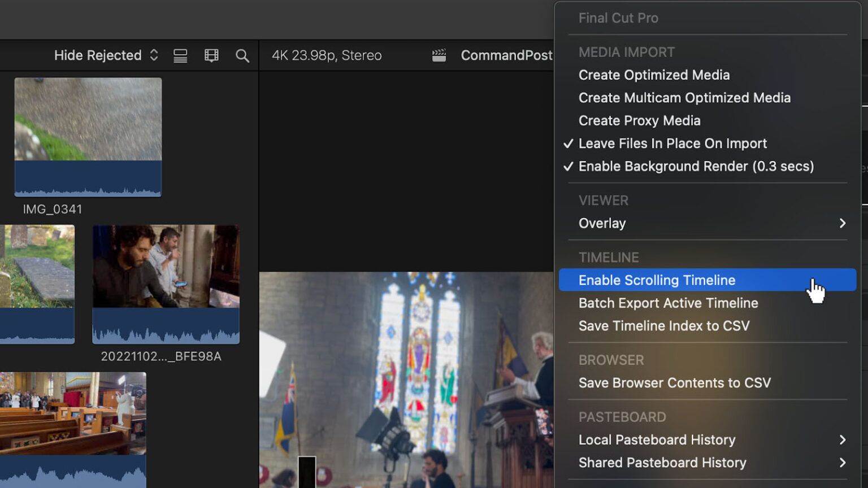This screenshot has height=488, width=868.
Task: Expand the Overlay submenu
Action: pyautogui.click(x=602, y=223)
